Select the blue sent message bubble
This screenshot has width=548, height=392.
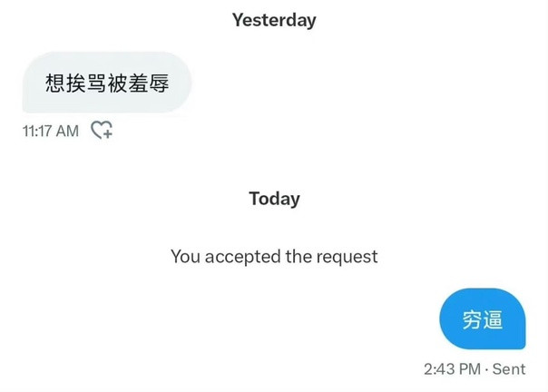tap(483, 318)
